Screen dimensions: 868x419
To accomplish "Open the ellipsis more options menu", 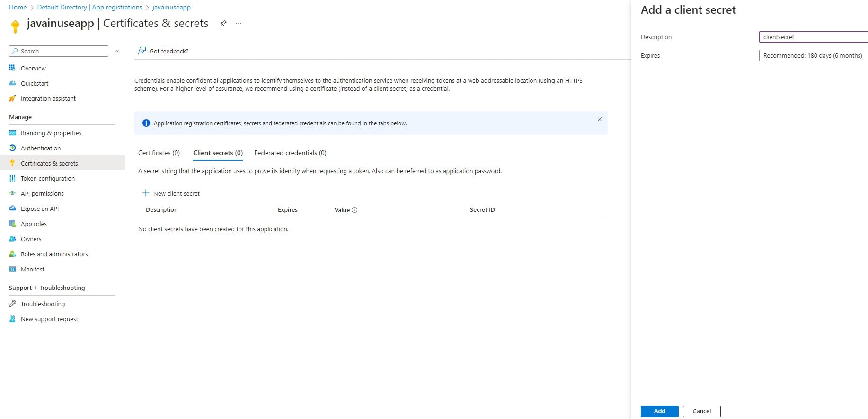I will point(239,23).
